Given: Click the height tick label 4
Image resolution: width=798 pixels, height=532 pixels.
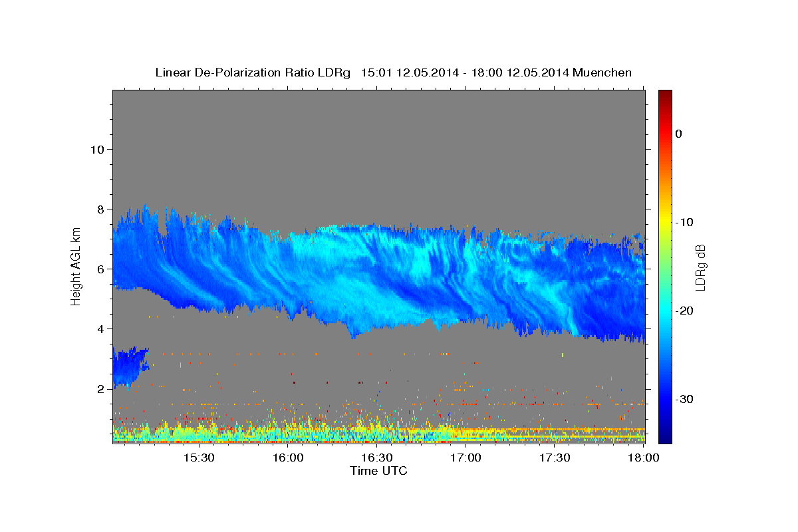Looking at the screenshot, I should (x=101, y=329).
